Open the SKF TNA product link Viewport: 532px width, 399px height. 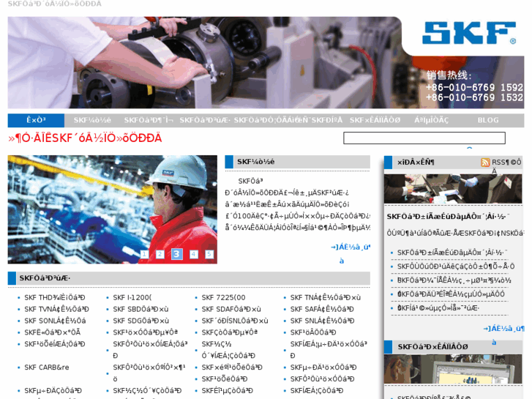[326, 298]
